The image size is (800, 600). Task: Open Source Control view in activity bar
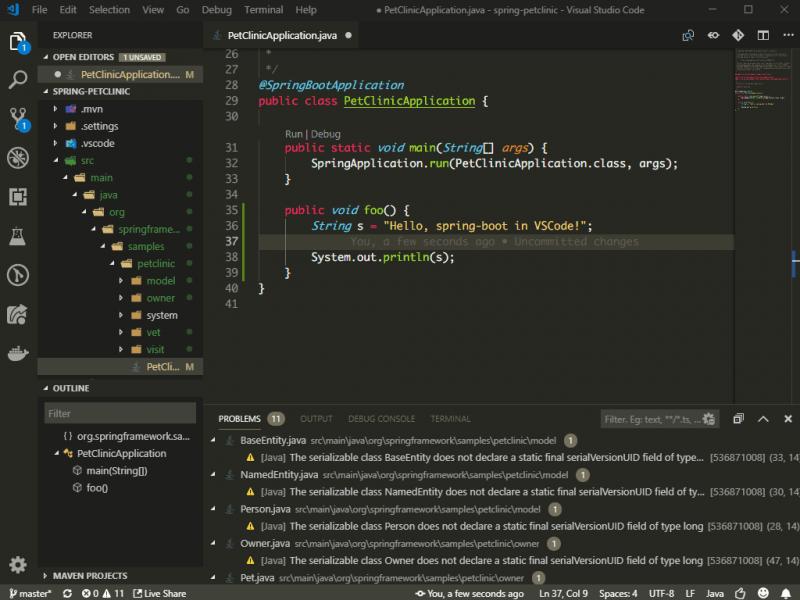tap(18, 118)
